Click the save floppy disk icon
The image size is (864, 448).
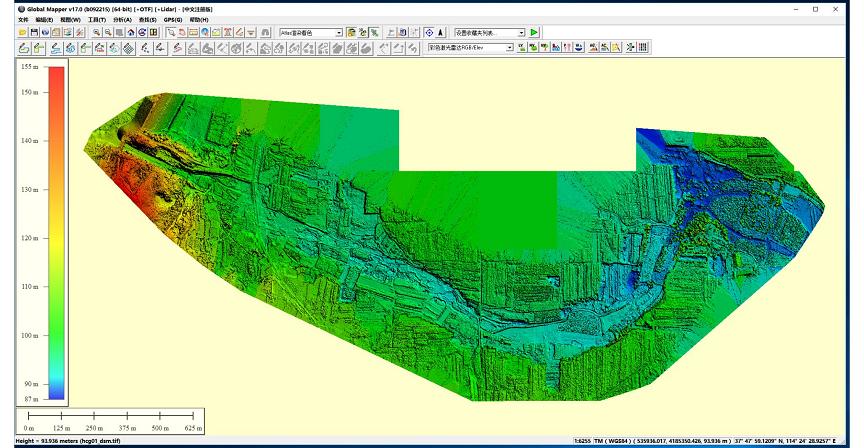[34, 33]
